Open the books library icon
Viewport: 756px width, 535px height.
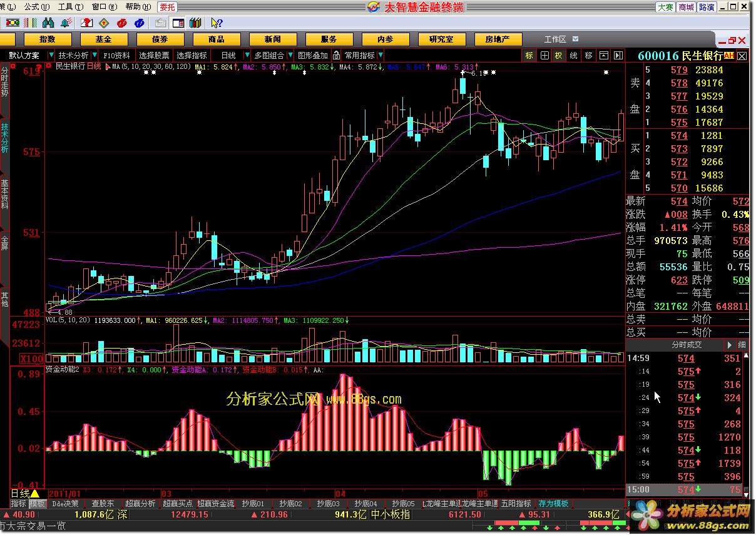[x=195, y=23]
